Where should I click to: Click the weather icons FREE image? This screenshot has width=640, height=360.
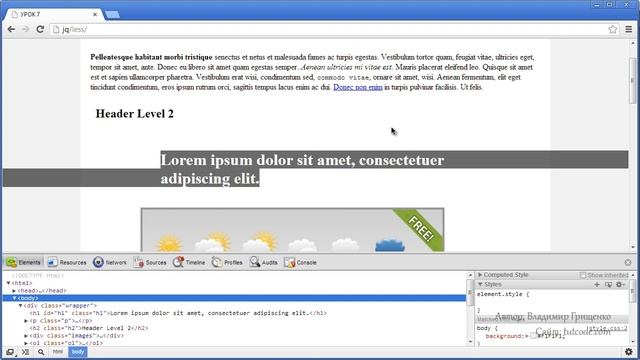[292, 230]
